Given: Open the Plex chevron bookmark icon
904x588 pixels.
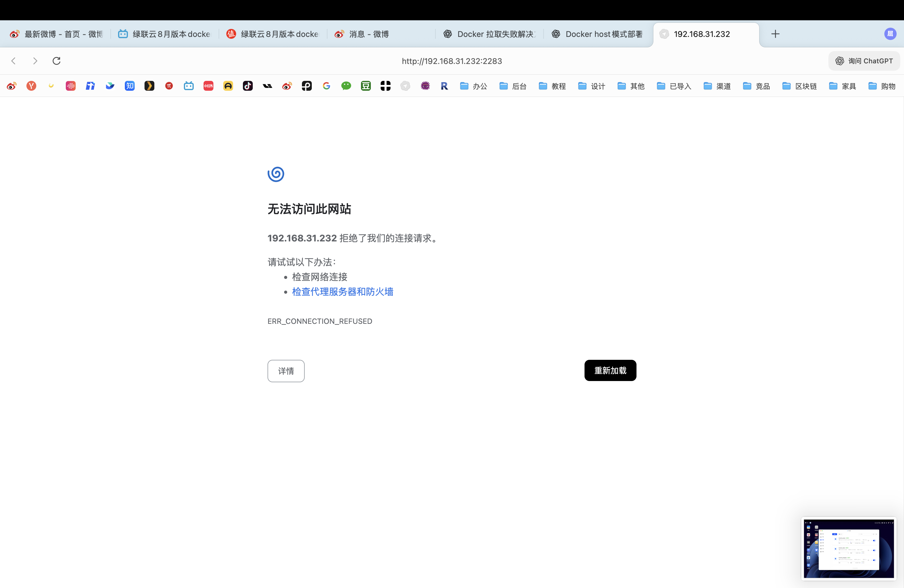Looking at the screenshot, I should [149, 86].
